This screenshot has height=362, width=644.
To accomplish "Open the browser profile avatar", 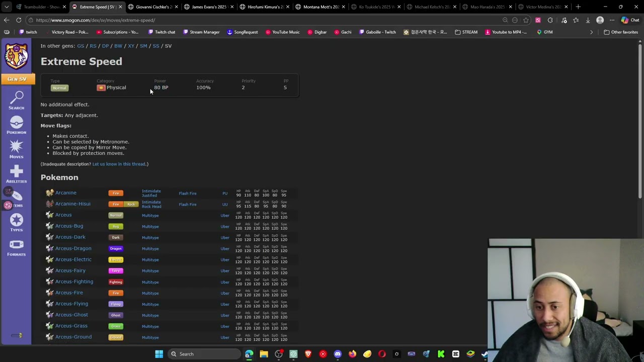I will [600, 20].
